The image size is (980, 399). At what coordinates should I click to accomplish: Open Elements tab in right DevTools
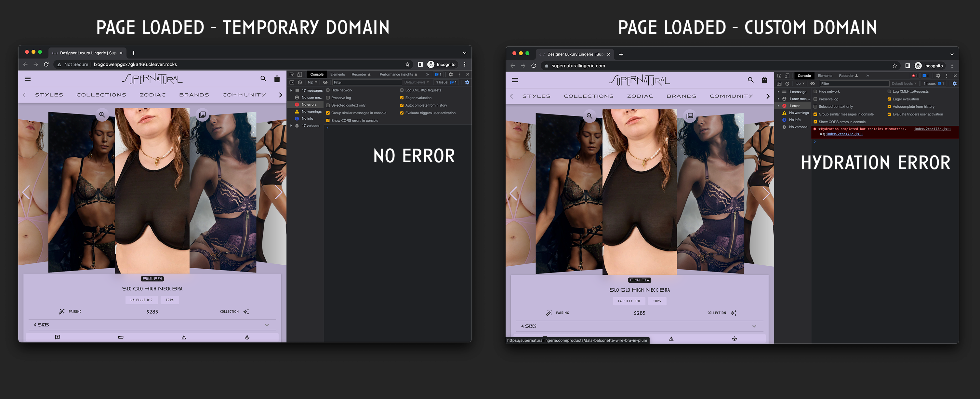pos(825,76)
